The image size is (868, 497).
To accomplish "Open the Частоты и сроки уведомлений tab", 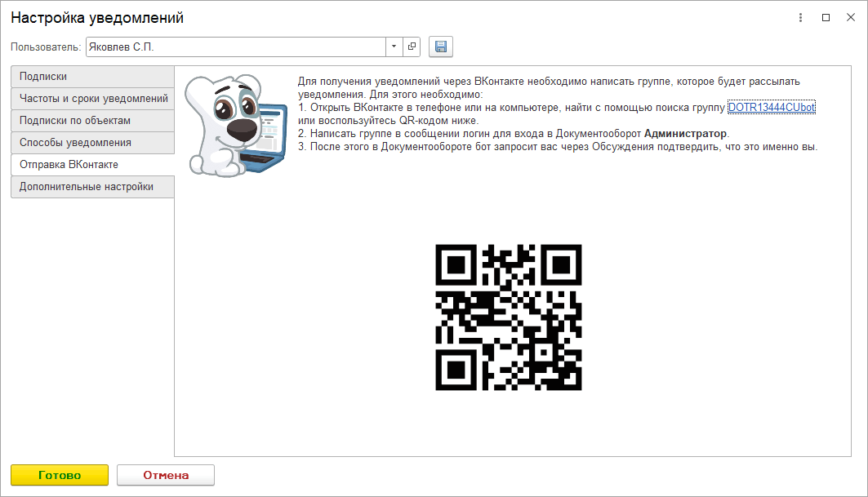I will pos(92,99).
